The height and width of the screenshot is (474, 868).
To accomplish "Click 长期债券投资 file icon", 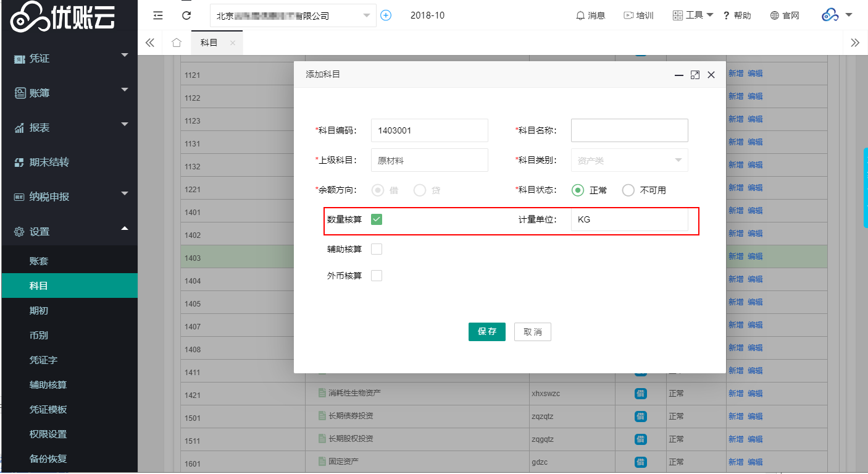I will tap(322, 415).
